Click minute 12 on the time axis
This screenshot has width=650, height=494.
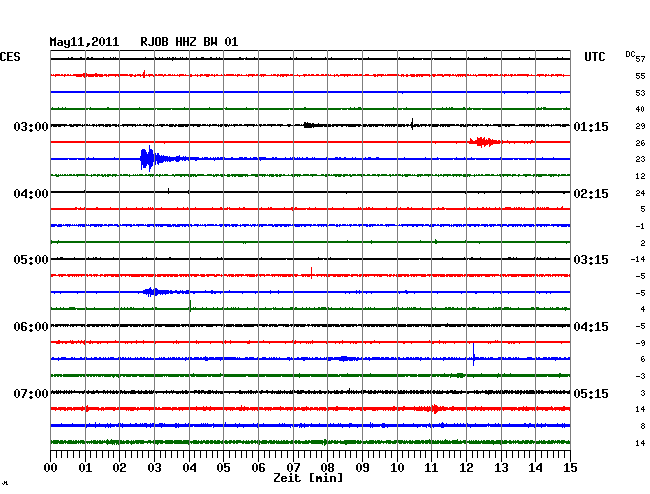pos(466,468)
